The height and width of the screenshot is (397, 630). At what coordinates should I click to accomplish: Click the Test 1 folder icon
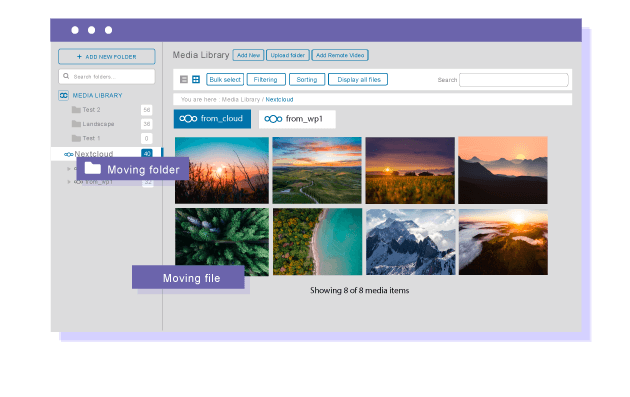click(76, 138)
